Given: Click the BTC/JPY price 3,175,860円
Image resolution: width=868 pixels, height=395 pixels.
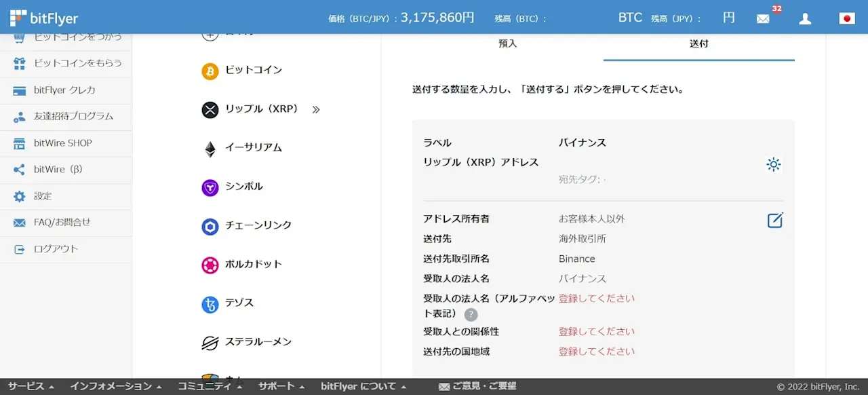Looking at the screenshot, I should 437,18.
